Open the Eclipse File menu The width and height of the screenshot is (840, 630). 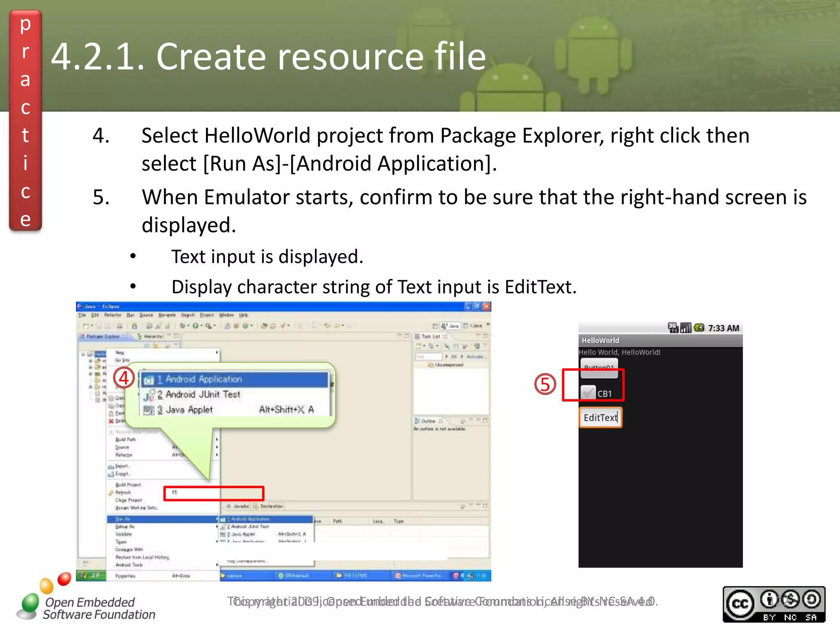click(82, 315)
